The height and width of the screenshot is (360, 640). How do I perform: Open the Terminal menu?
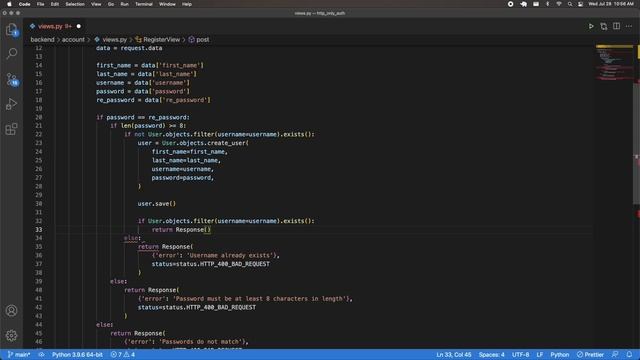pyautogui.click(x=144, y=4)
